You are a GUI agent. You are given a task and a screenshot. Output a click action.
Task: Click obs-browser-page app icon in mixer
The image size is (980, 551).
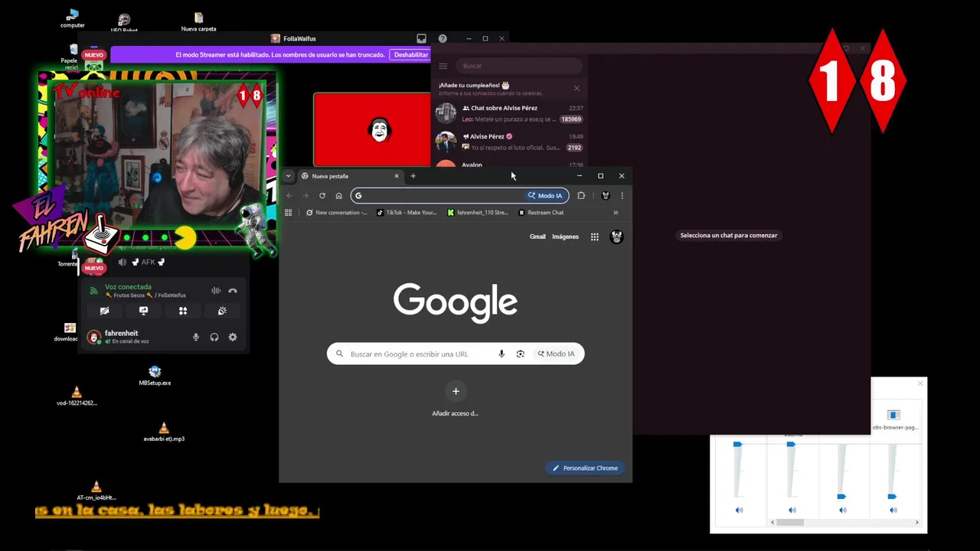coord(893,415)
